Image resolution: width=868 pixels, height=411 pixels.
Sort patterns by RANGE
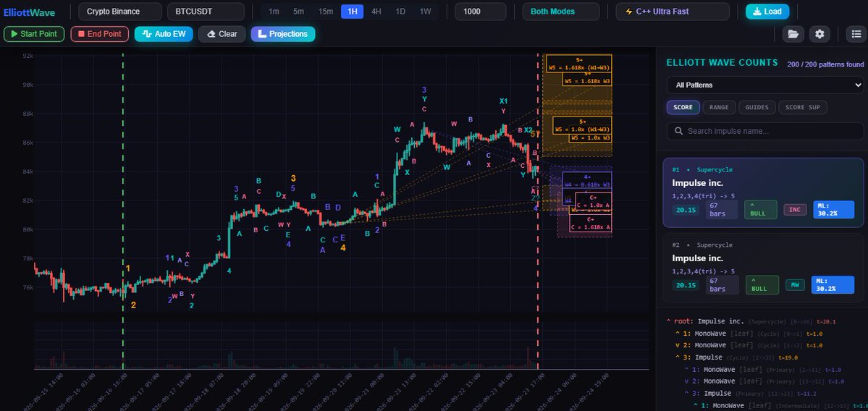tap(719, 107)
